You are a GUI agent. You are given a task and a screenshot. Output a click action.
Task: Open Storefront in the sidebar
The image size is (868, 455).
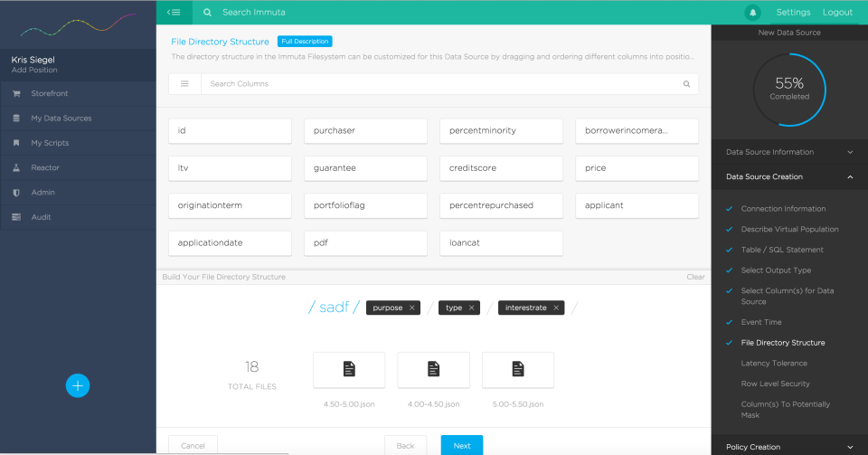(x=49, y=93)
